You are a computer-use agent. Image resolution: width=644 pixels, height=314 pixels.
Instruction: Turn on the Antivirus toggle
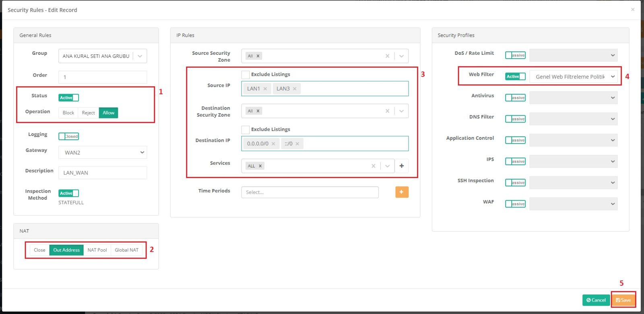(x=515, y=98)
